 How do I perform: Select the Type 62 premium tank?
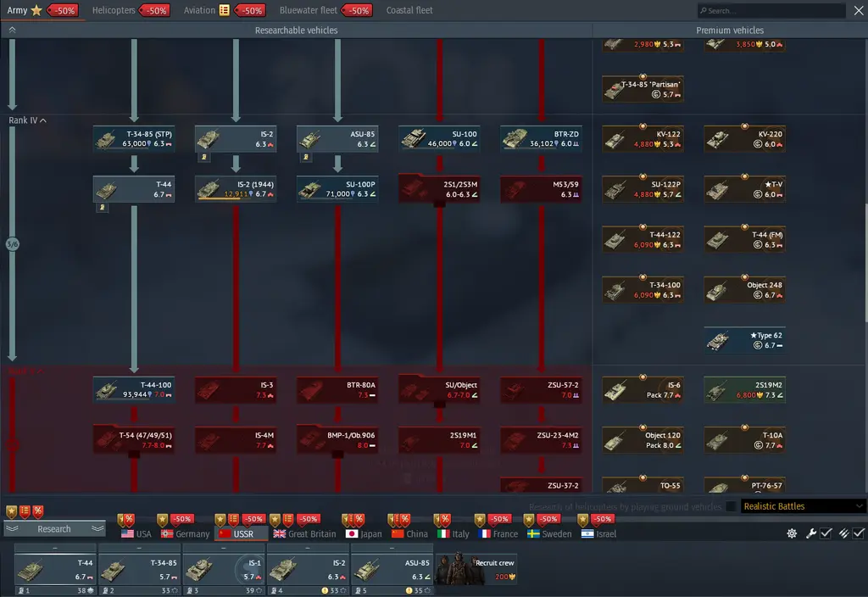point(719,340)
